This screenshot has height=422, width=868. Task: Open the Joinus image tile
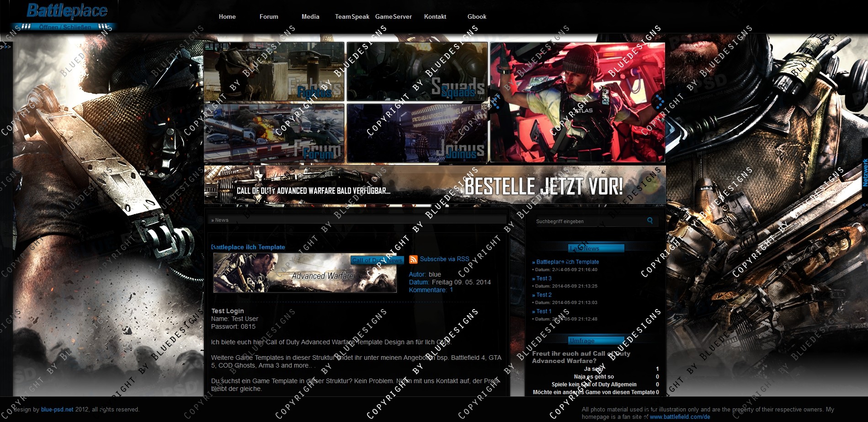coord(417,133)
